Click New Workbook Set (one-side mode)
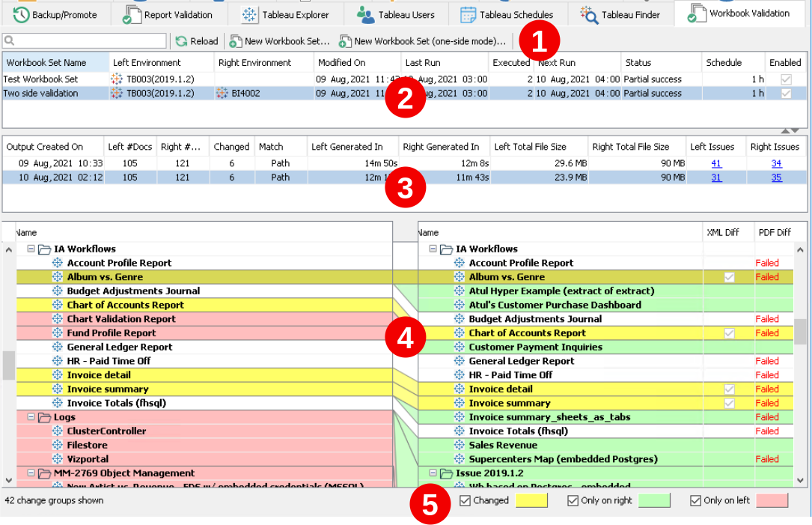The image size is (812, 525). [423, 41]
